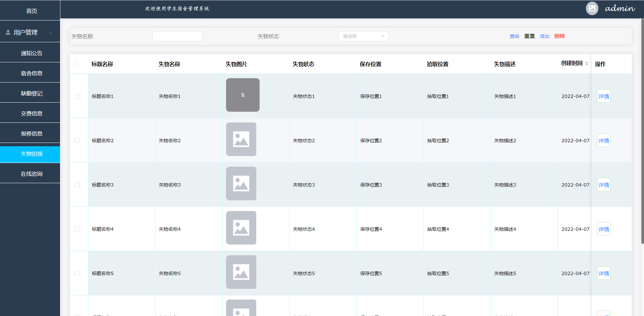Viewport: 644px width, 316px height.
Task: Open the placeholder image in row 标题名称3
Action: pyautogui.click(x=241, y=183)
